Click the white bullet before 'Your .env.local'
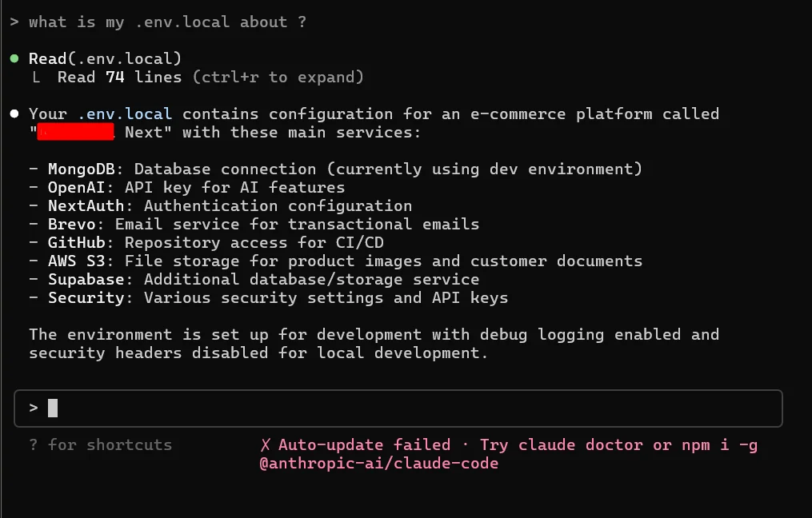812x518 pixels. pos(14,114)
